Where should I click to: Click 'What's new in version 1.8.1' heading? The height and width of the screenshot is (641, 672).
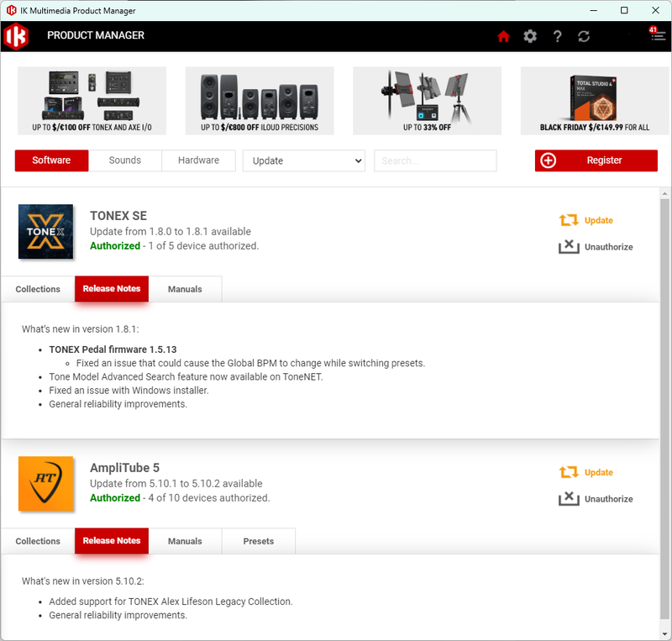coord(80,329)
